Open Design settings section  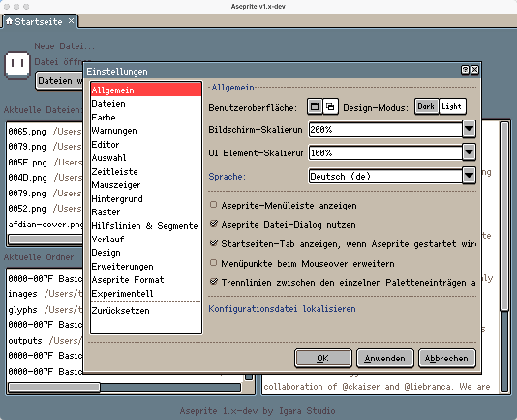tap(146, 252)
